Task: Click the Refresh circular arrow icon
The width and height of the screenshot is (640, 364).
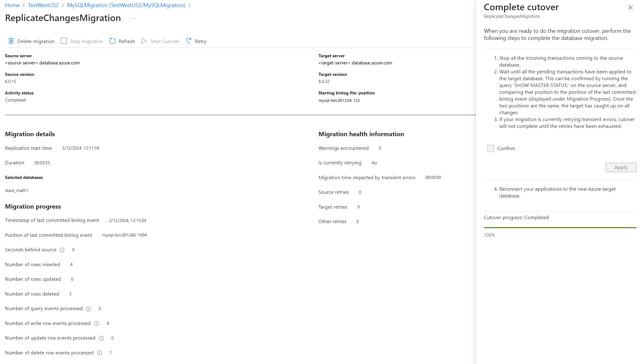Action: click(x=112, y=41)
